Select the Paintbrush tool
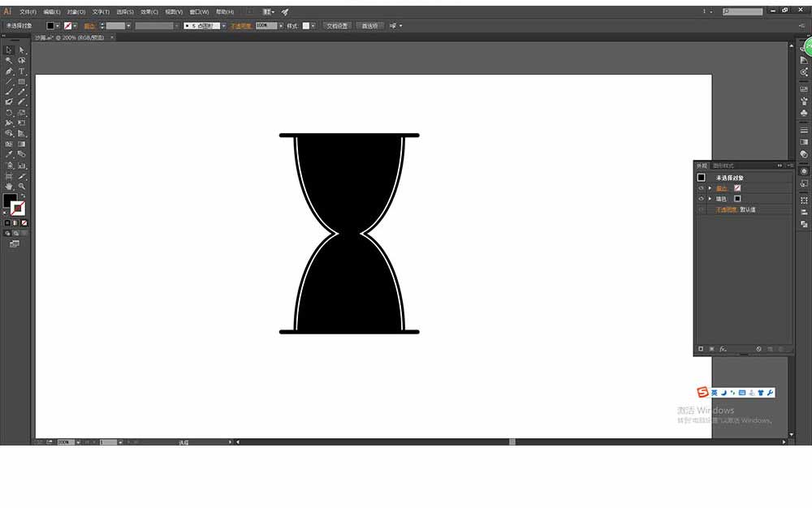The image size is (812, 508). point(9,92)
